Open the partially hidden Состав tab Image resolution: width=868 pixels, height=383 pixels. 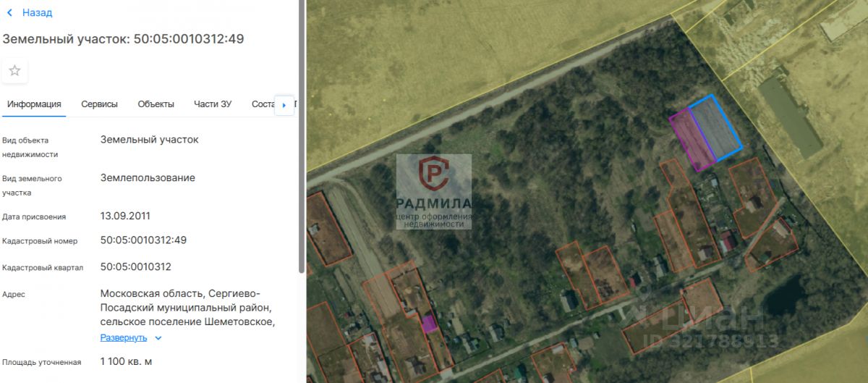click(263, 104)
